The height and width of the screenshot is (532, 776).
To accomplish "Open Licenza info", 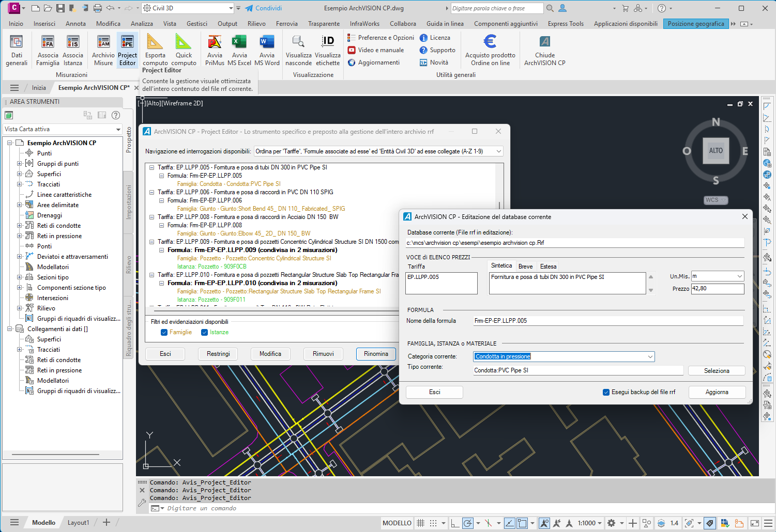I will 435,38.
